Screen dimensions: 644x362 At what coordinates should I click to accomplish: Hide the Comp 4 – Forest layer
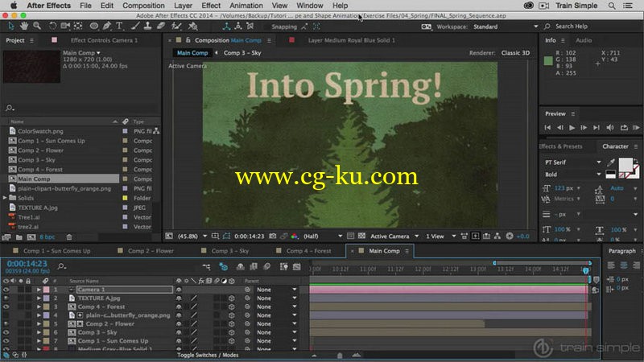[6, 306]
